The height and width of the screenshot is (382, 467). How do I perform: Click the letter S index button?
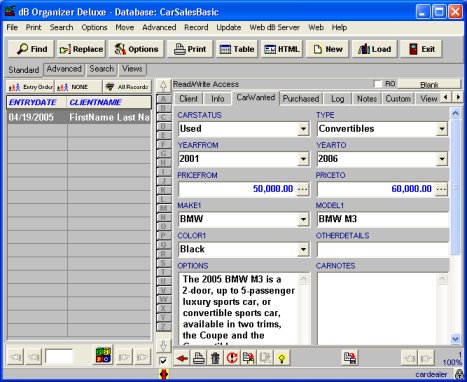click(x=163, y=263)
